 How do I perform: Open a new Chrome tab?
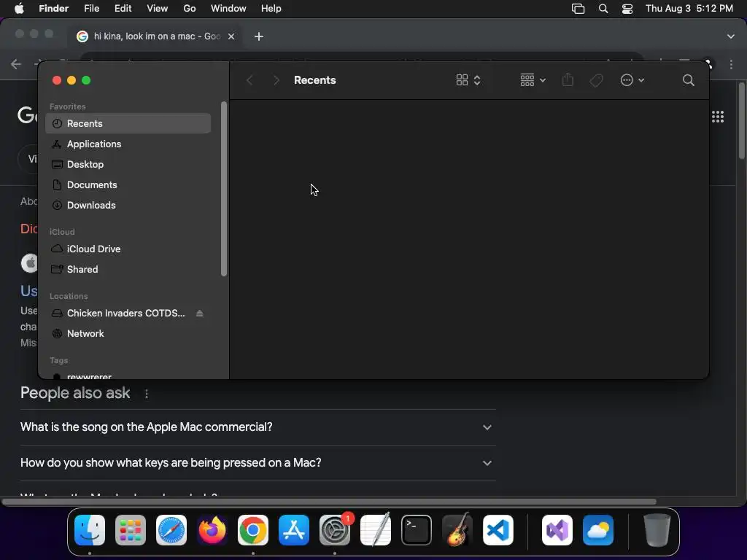point(259,36)
